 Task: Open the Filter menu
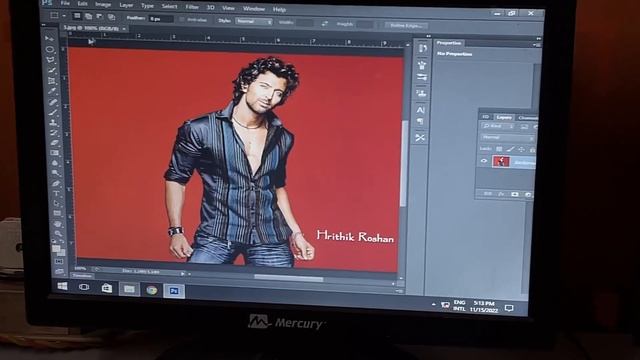pyautogui.click(x=192, y=7)
